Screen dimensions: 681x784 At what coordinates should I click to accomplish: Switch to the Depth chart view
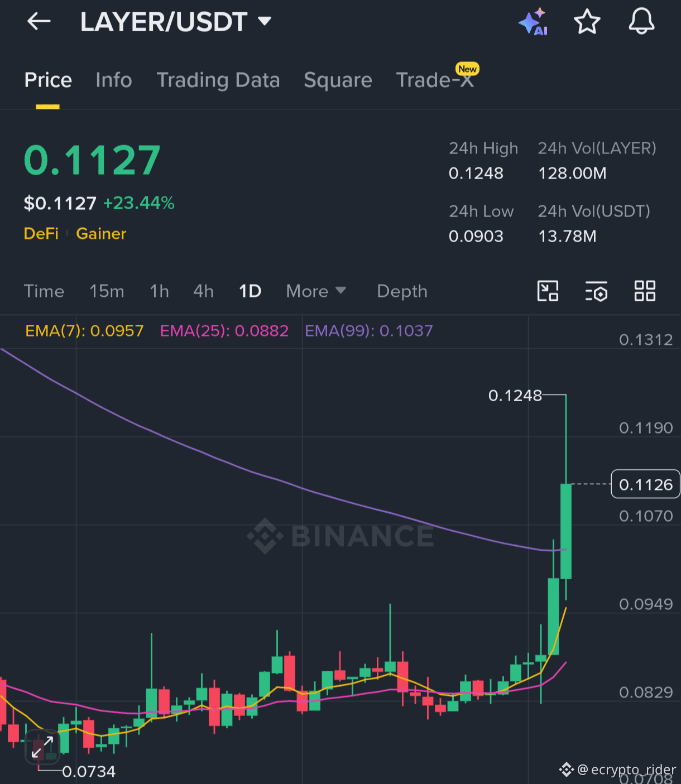point(402,291)
